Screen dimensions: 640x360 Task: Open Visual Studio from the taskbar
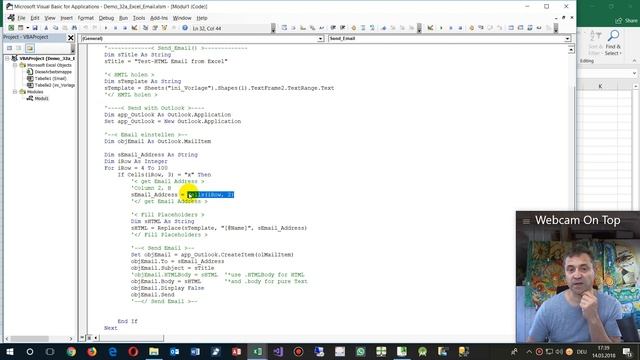pos(278,351)
